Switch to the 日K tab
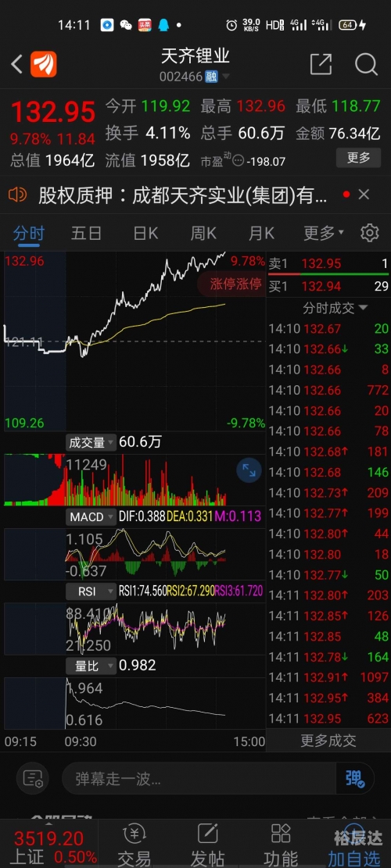The width and height of the screenshot is (391, 868). (x=145, y=233)
